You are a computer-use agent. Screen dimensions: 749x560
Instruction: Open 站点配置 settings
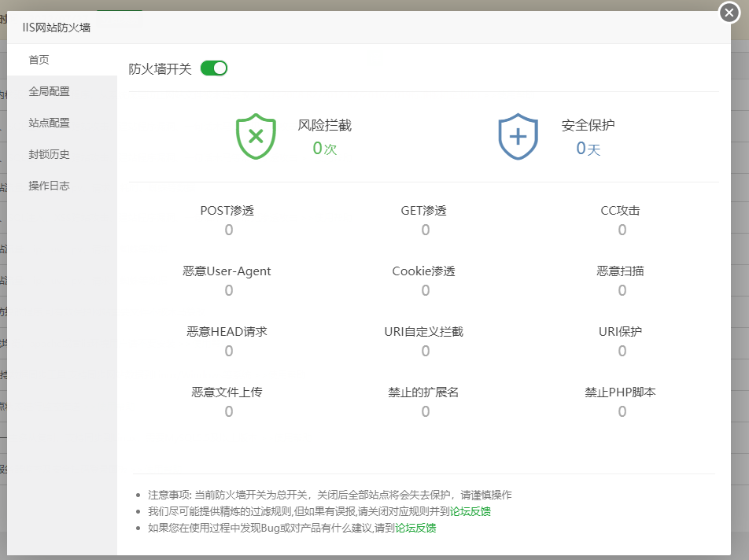[x=50, y=123]
